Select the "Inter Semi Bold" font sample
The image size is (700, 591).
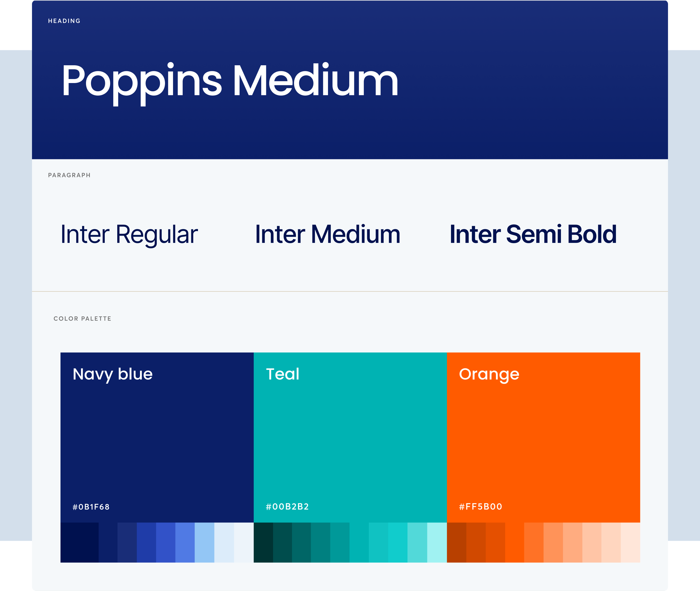533,235
